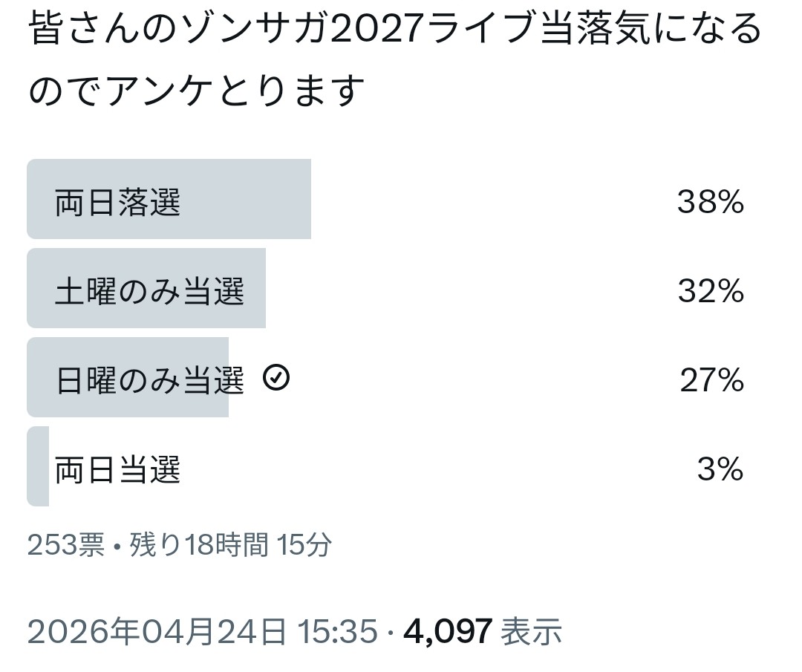The height and width of the screenshot is (672, 802).
Task: Click the 残り18時間 15分 remaining time text
Action: coord(231,546)
